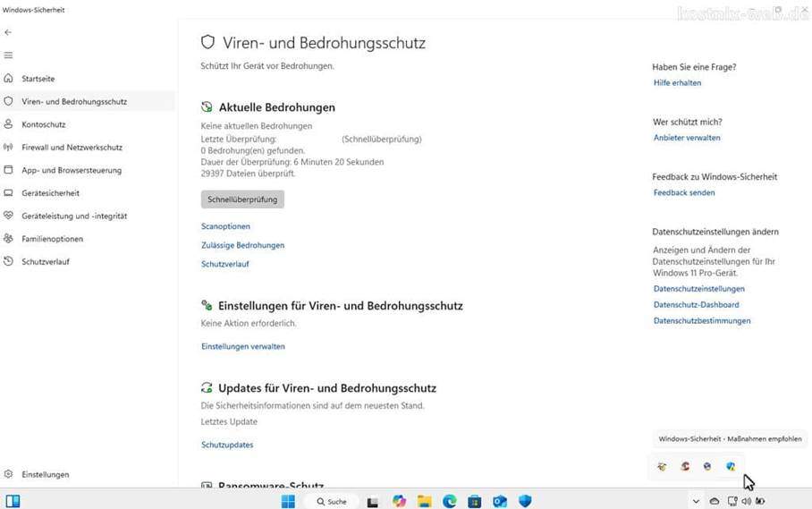Open the Widgets button on the taskbar
812x509 pixels.
(13, 501)
